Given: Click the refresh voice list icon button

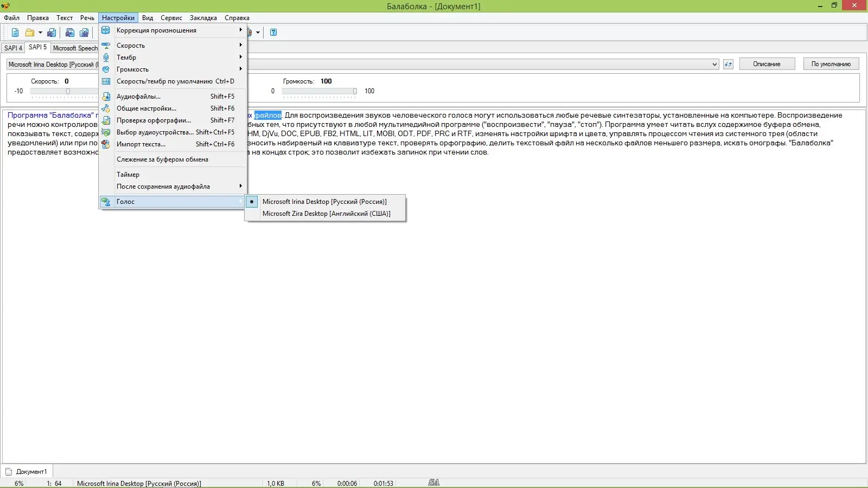Looking at the screenshot, I should (728, 64).
